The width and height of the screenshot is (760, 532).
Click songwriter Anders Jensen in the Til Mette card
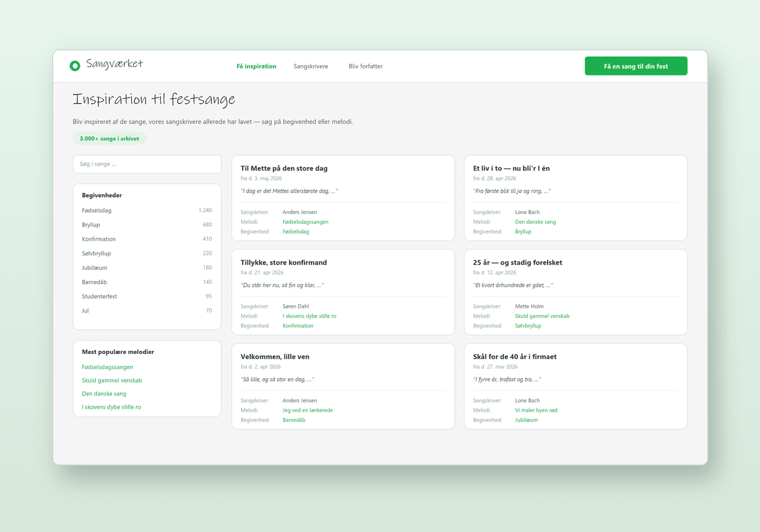[x=300, y=212]
